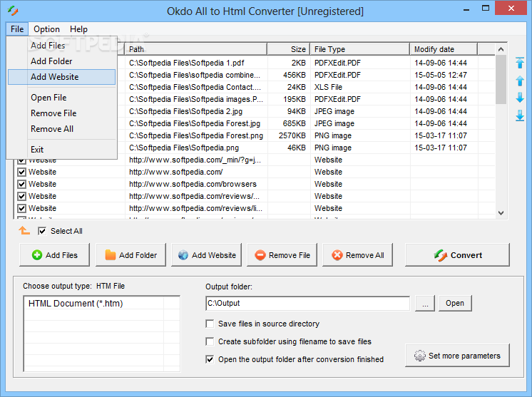Start conversion with the Convert button
Screen dimensions: 532x397
coord(457,255)
